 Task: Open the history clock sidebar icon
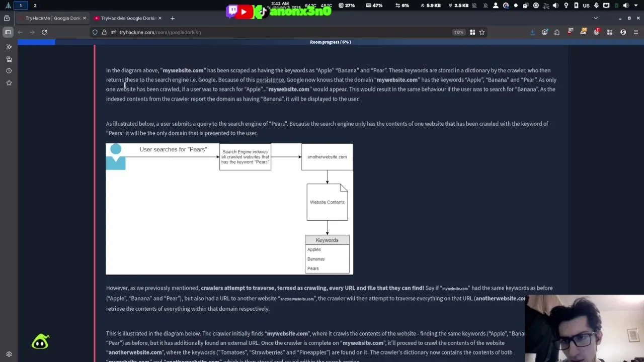pyautogui.click(x=9, y=71)
